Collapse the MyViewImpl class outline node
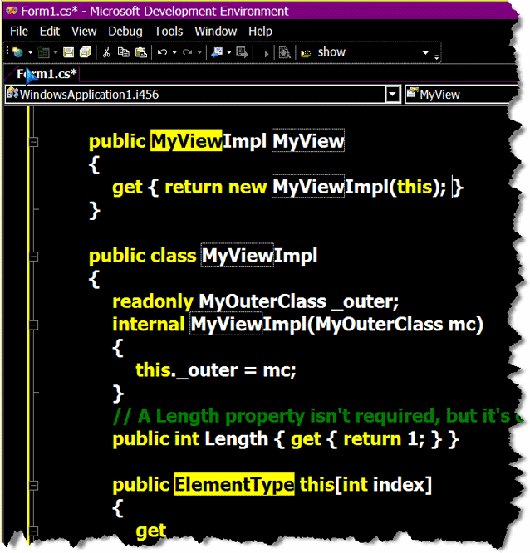Image resolution: width=530 pixels, height=553 pixels. 33,256
